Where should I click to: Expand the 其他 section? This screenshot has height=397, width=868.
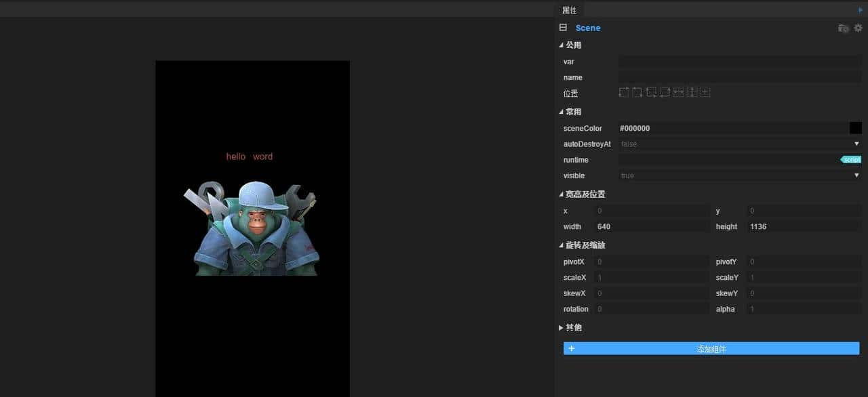point(570,327)
